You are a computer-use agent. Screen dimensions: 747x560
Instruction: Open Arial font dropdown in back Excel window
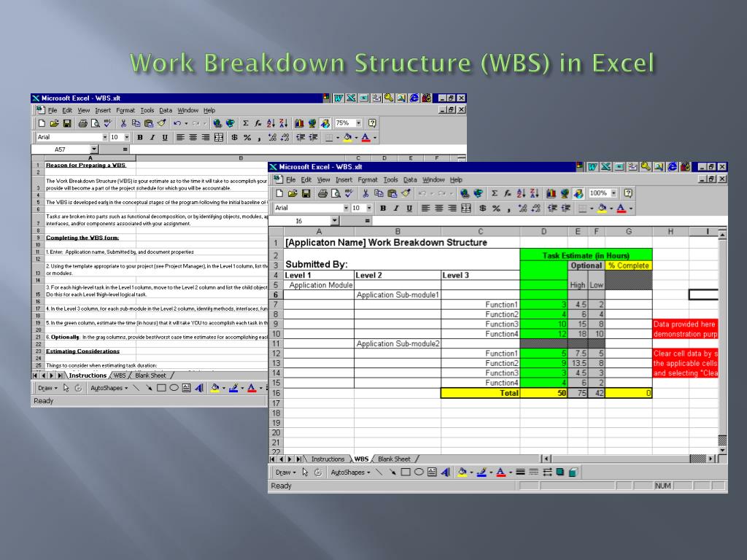click(105, 137)
